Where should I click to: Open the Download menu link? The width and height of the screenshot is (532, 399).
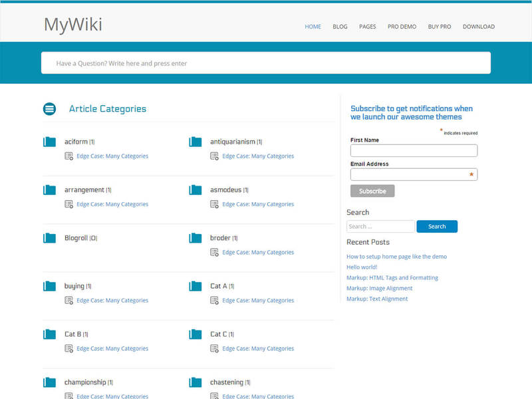pos(478,27)
